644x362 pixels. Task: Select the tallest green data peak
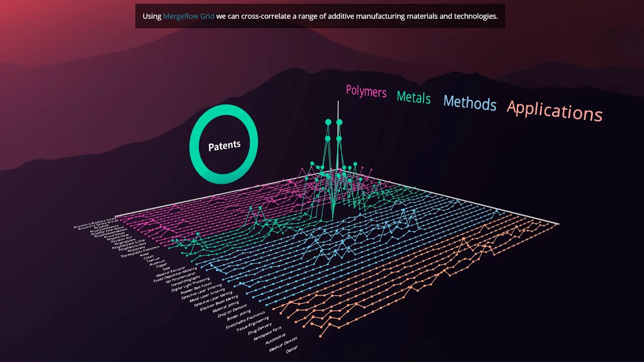coord(328,122)
